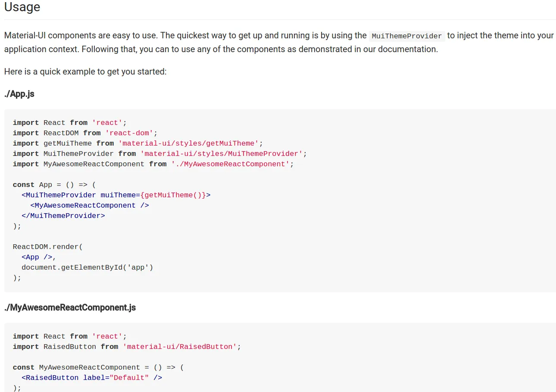Click the "Usage" section heading
Image resolution: width=556 pixels, height=392 pixels.
click(x=22, y=7)
